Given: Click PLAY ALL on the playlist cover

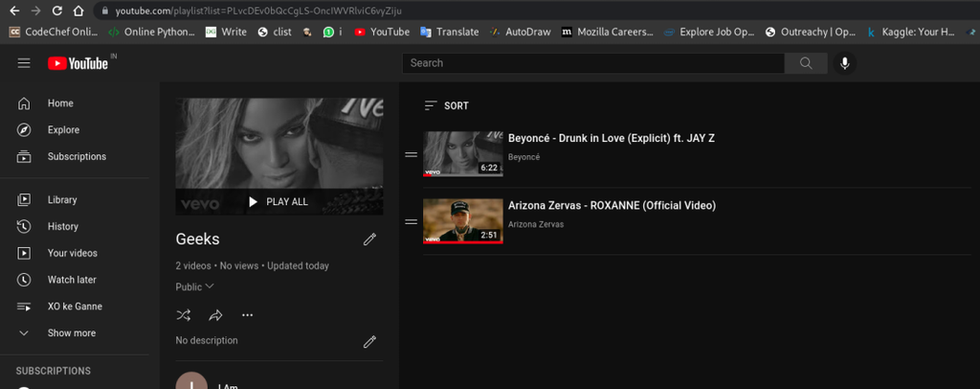Looking at the screenshot, I should tap(278, 202).
